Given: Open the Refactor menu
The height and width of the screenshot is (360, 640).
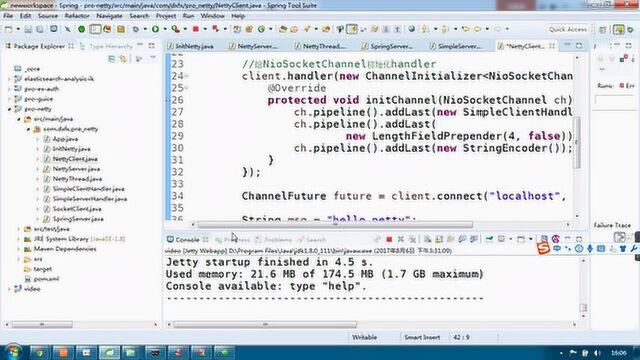Looking at the screenshot, I should (77, 16).
